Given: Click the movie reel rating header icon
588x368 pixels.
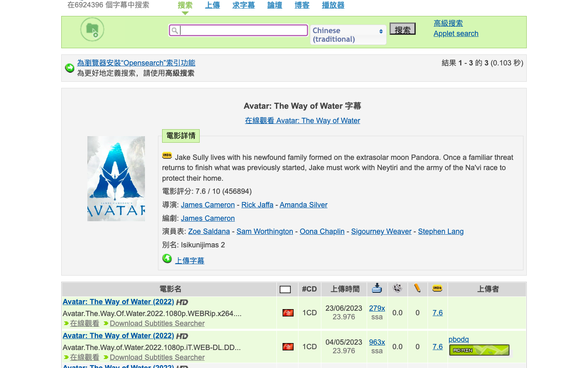Looking at the screenshot, I should click(x=397, y=289).
